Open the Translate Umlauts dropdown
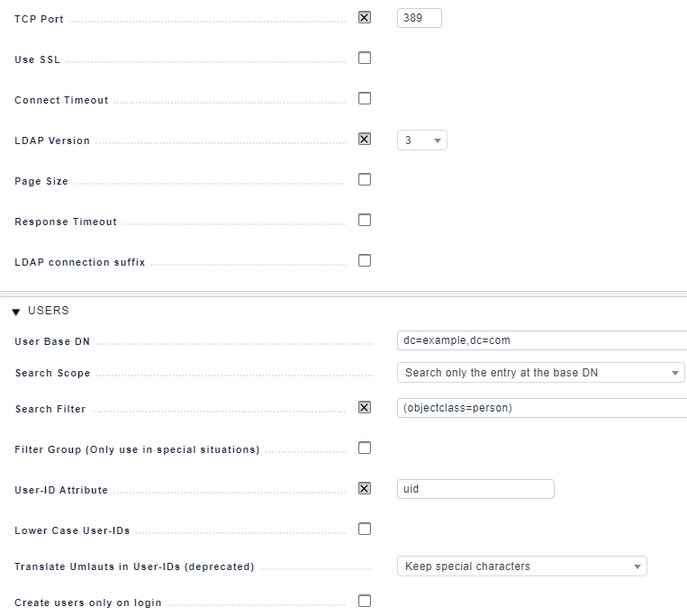The width and height of the screenshot is (687, 616). point(522,566)
